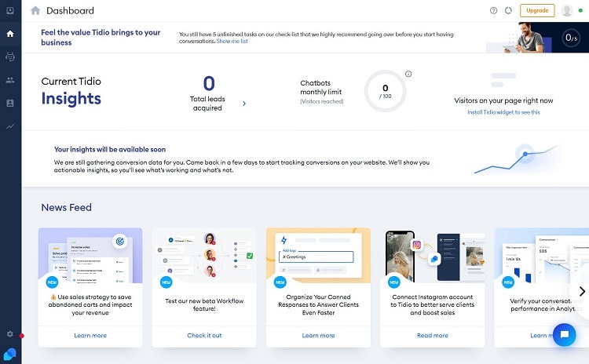Image resolution: width=589 pixels, height=364 pixels.
Task: Open the Analytics chart icon in the sidebar
Action: click(x=10, y=126)
